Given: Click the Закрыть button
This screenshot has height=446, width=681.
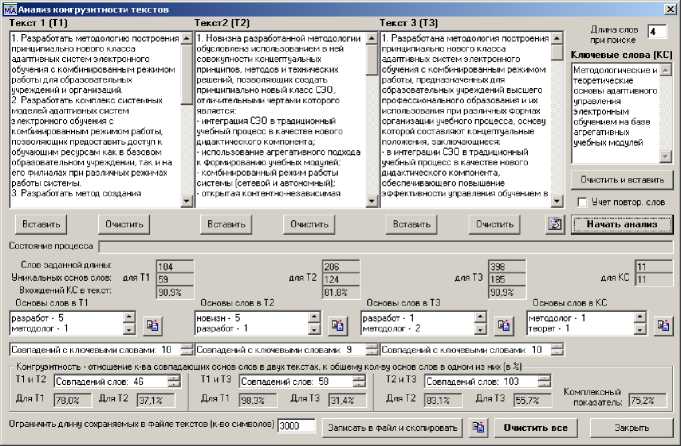Looking at the screenshot, I should [631, 428].
